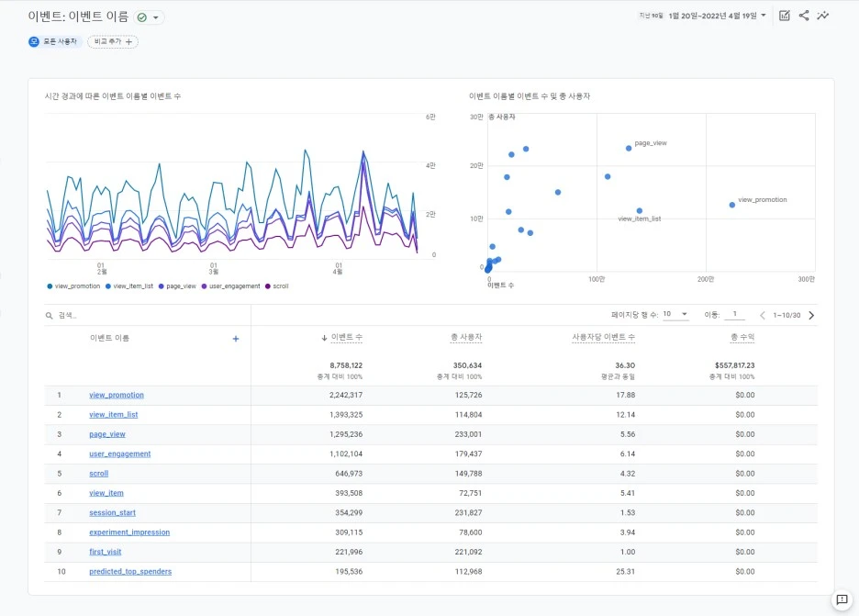
Task: Sort by the total revenue column header
Action: [x=742, y=337]
